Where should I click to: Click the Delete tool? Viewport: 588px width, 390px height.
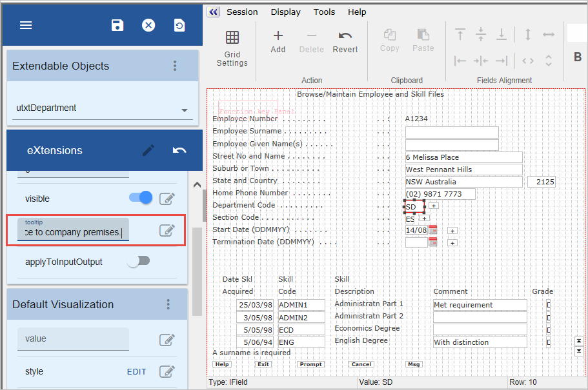click(312, 42)
